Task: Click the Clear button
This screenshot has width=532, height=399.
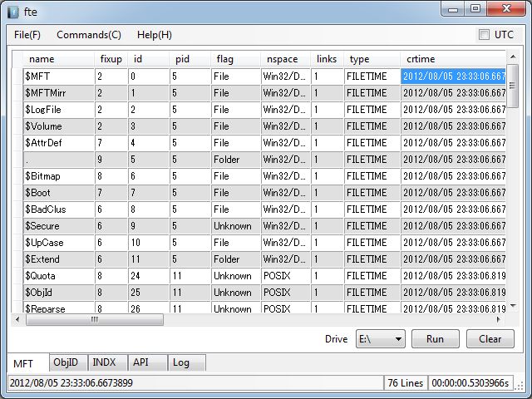Action: coord(490,338)
